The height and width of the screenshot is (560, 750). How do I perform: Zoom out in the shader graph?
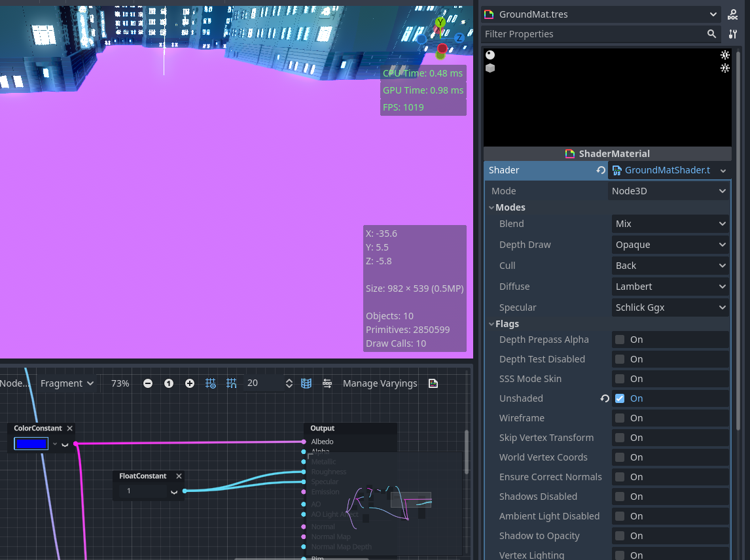coord(147,383)
